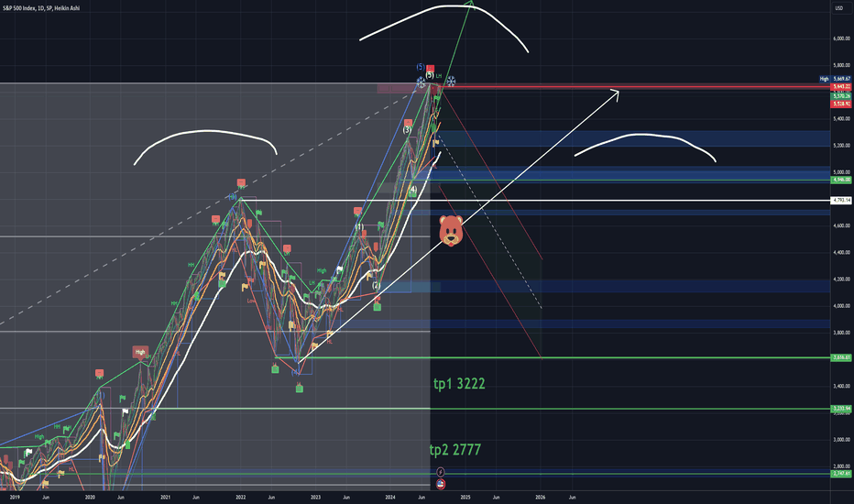Click the 4,946.00 green price label
854x504 pixels.
(x=841, y=180)
